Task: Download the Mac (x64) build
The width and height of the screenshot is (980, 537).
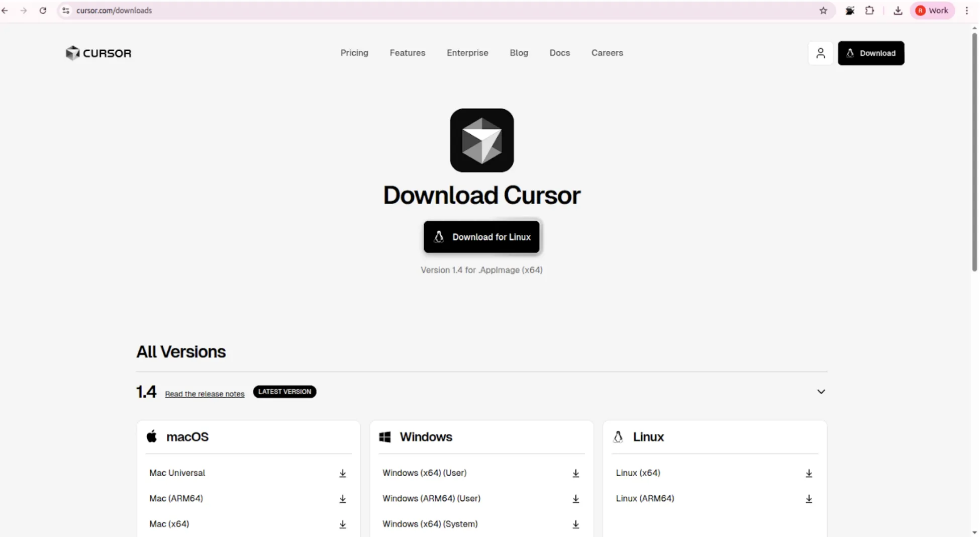Action: (342, 524)
